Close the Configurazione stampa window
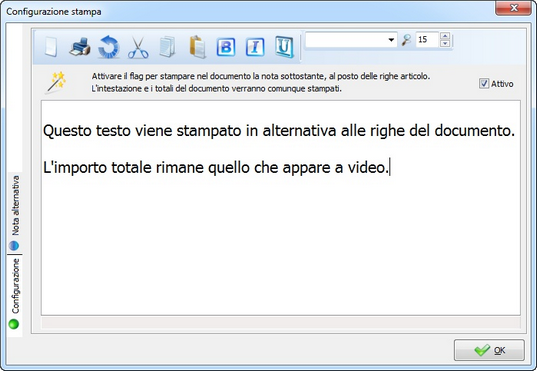 [x=513, y=8]
